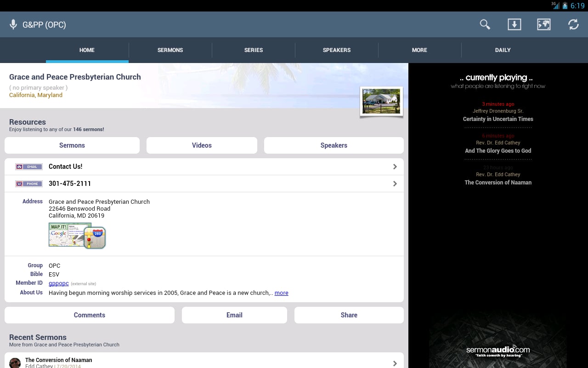Open the Speakers resource button
588x368 pixels.
coord(334,145)
